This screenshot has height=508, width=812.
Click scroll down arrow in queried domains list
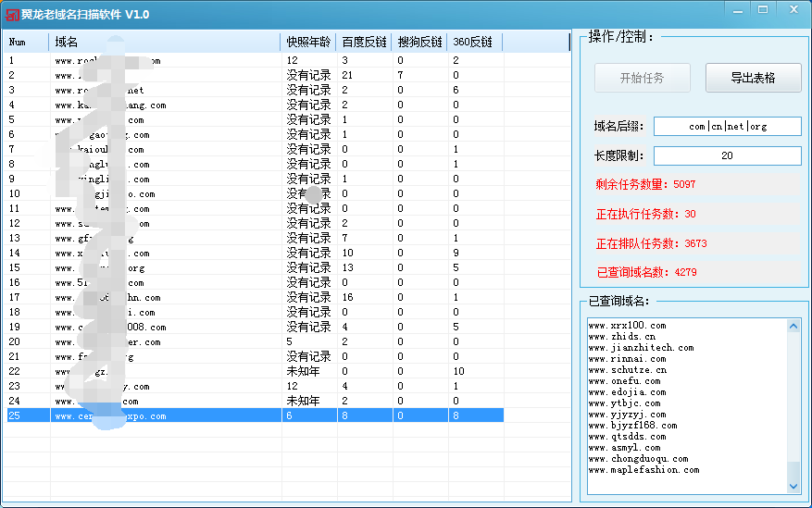[793, 487]
